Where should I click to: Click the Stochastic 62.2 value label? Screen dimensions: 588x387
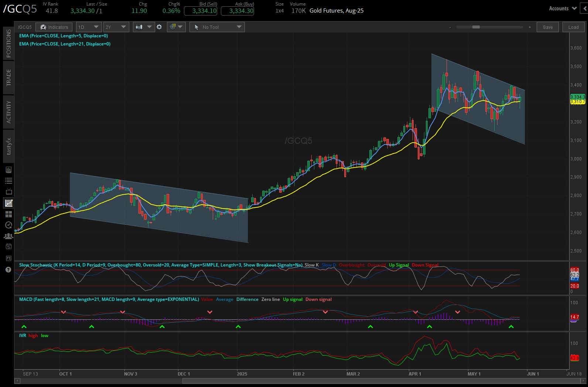point(574,275)
